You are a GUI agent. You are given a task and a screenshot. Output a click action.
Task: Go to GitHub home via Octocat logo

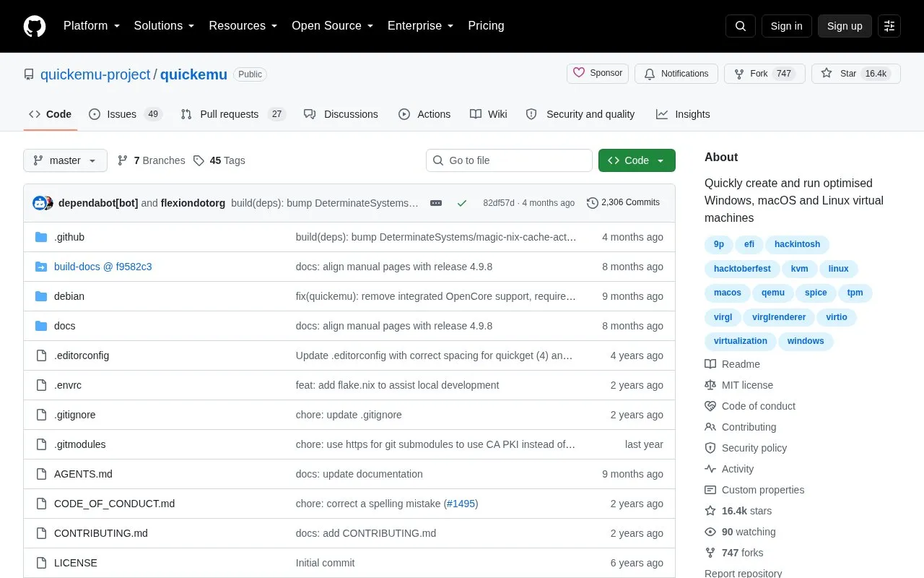point(35,26)
